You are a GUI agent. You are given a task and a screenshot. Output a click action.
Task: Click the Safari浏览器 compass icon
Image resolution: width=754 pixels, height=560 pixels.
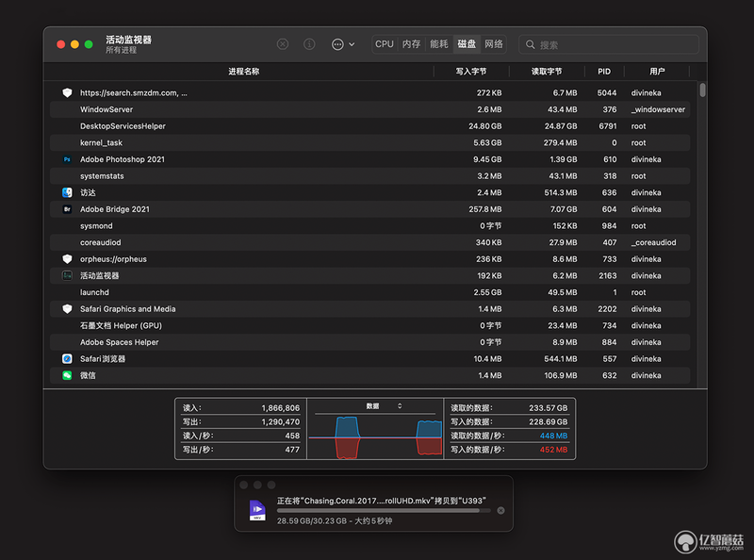tap(67, 359)
